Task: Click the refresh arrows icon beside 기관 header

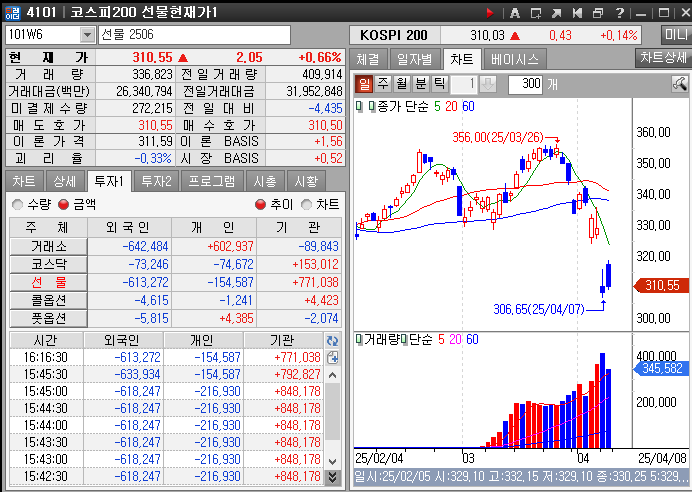Action: click(332, 340)
